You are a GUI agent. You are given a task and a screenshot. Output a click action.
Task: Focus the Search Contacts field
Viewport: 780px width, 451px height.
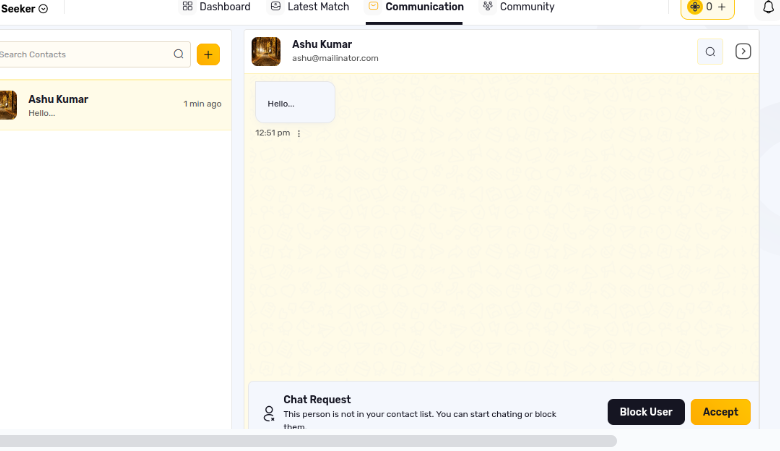tap(94, 54)
